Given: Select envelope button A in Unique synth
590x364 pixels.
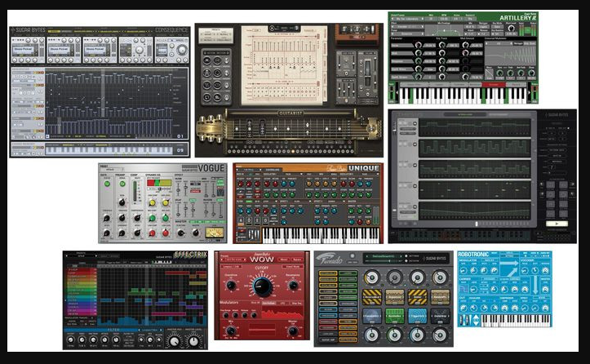Looking at the screenshot, I should (x=241, y=220).
